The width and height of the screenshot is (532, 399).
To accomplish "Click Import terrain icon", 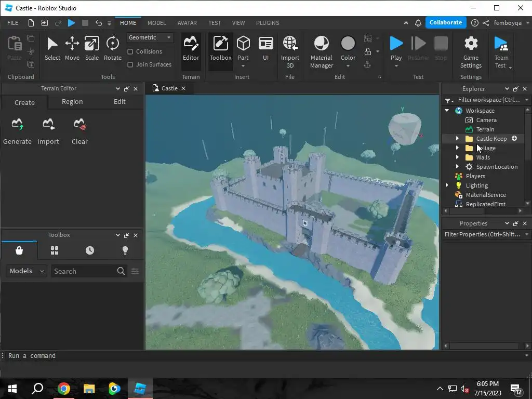I will [48, 131].
